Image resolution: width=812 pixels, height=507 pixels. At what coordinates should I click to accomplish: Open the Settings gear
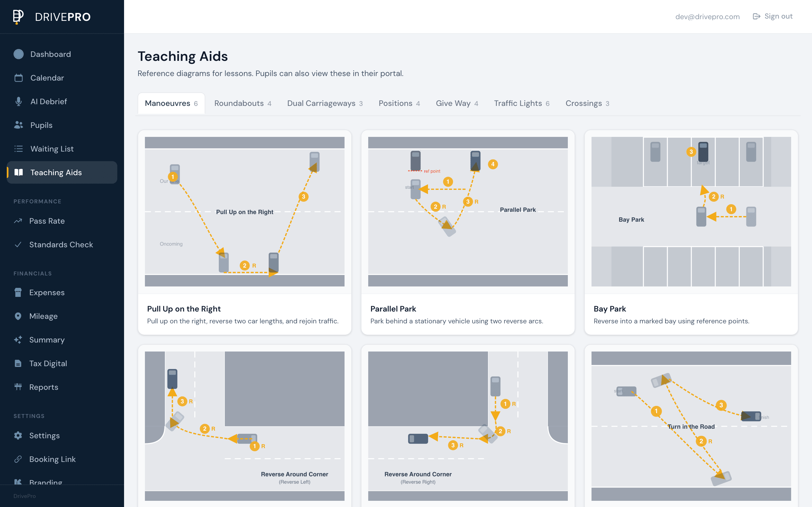[18, 435]
